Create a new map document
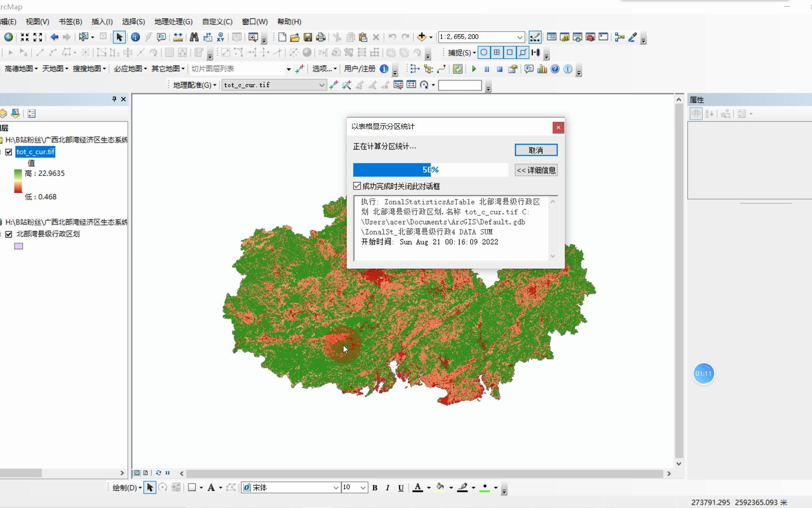The image size is (812, 508). coord(282,37)
